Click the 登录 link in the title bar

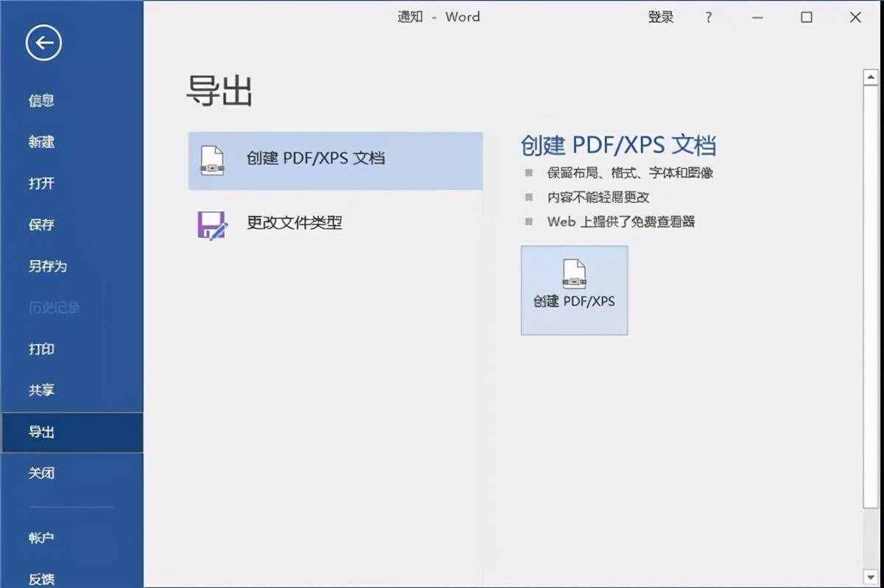point(661,17)
